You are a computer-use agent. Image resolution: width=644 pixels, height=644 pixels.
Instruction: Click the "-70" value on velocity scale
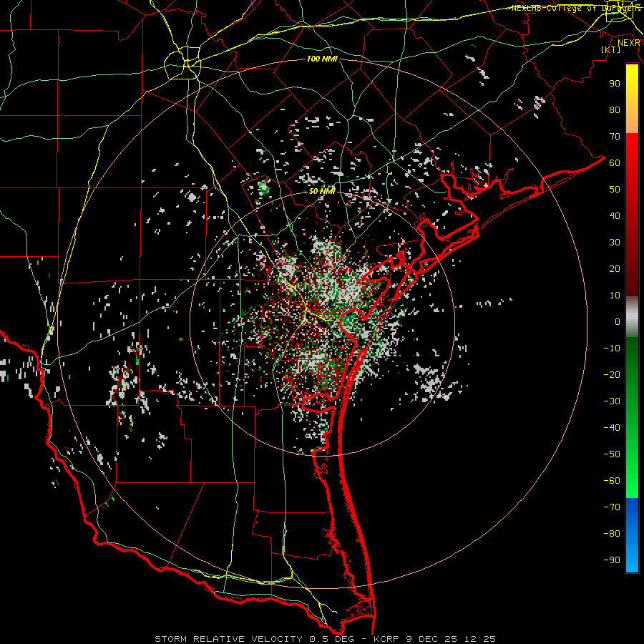point(612,507)
